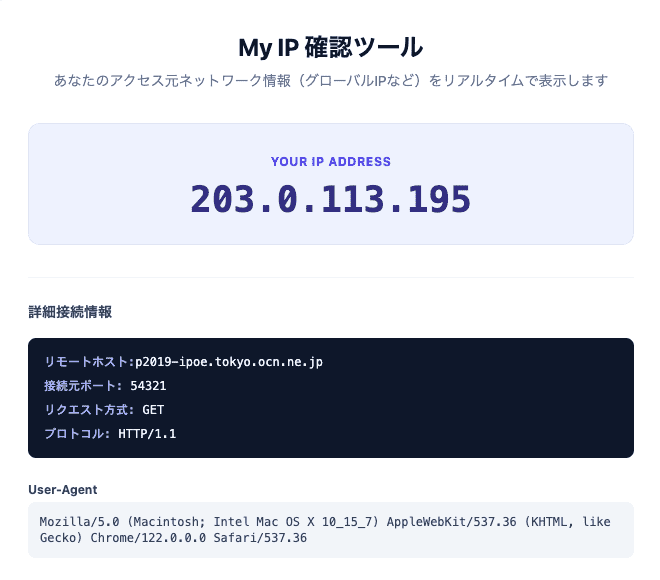Click the 'リモートホスト:' label
660x580 pixels.
[89, 362]
